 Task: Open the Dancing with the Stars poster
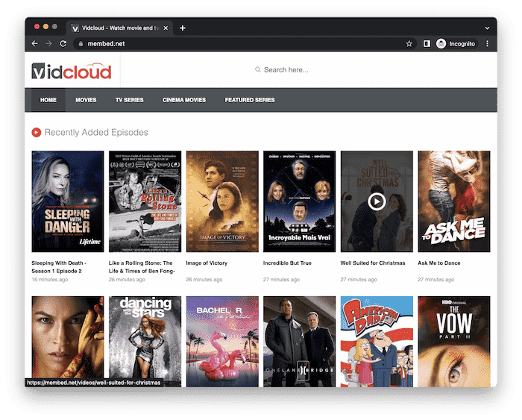[x=145, y=342]
